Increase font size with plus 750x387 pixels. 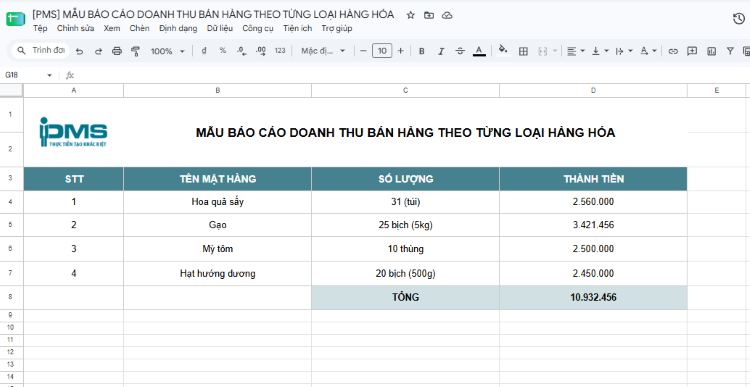401,51
